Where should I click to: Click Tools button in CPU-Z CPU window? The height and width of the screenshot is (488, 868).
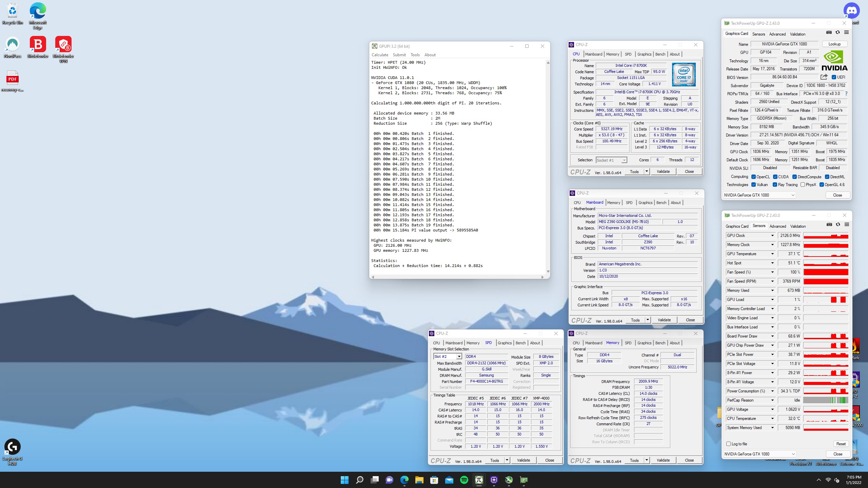coord(634,171)
